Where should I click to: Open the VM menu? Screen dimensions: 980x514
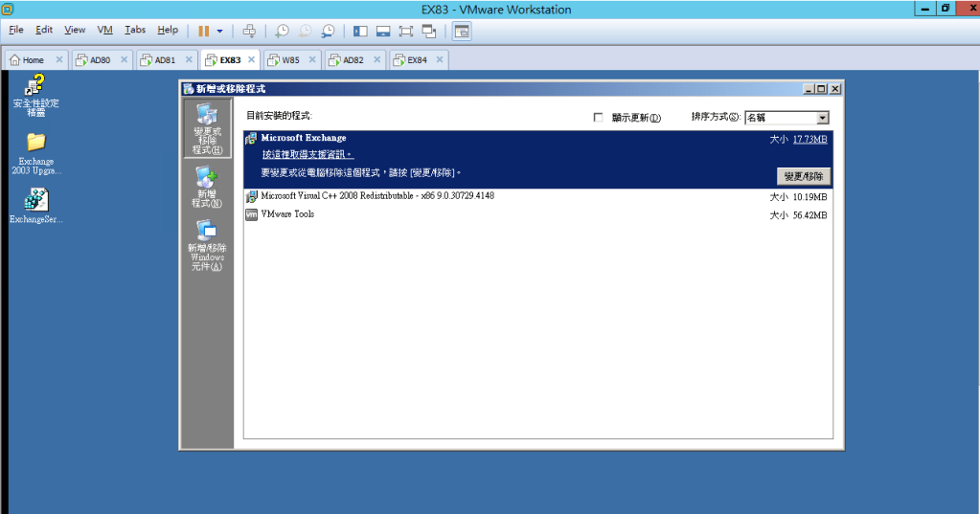coord(104,31)
